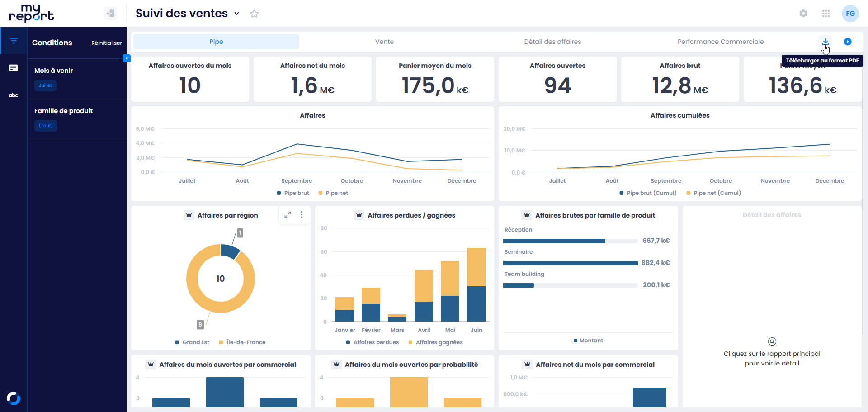Click Réinitialiser to reset conditions
Screen dimensions: 868x412
(x=106, y=43)
